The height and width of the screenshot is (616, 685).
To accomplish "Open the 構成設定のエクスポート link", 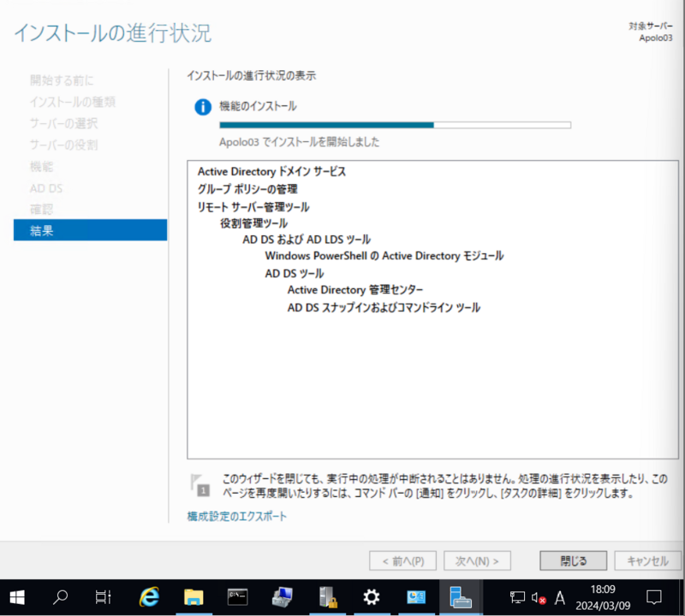I will [237, 517].
